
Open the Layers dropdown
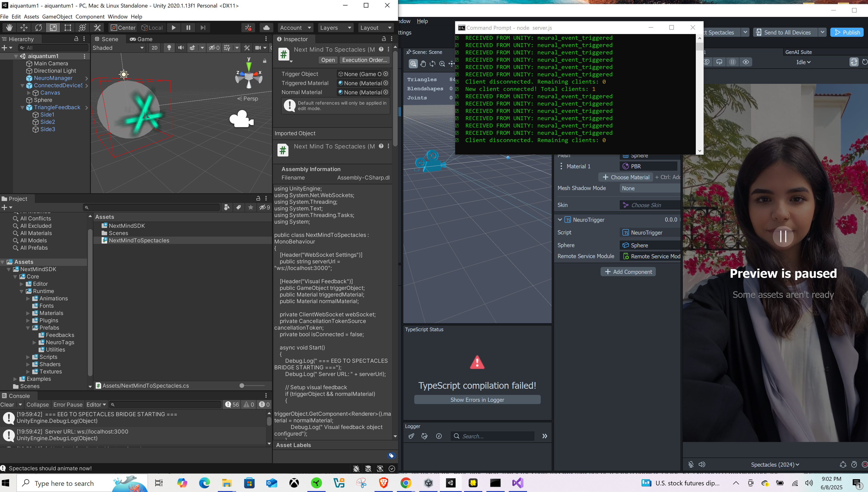click(x=335, y=28)
